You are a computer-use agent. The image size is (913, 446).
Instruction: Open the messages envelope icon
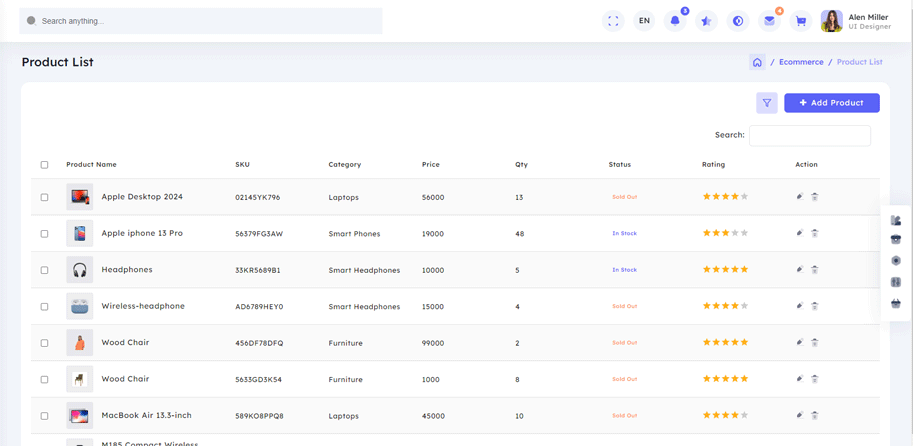tap(769, 21)
